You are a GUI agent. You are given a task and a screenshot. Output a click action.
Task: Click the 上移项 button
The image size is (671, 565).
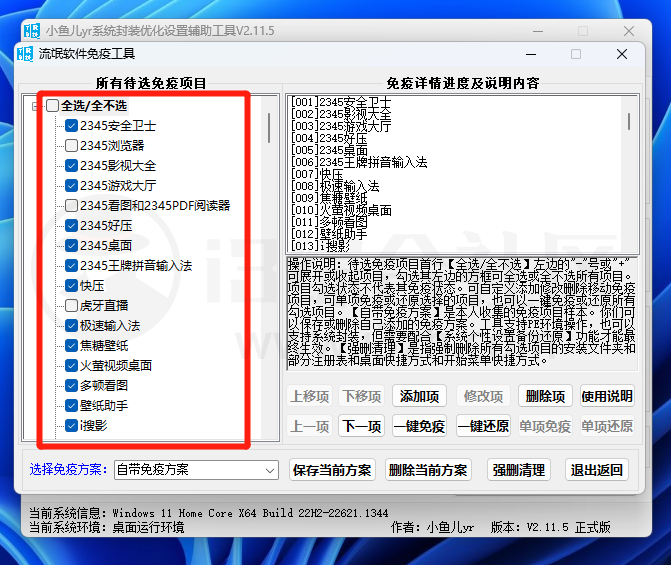click(x=310, y=396)
